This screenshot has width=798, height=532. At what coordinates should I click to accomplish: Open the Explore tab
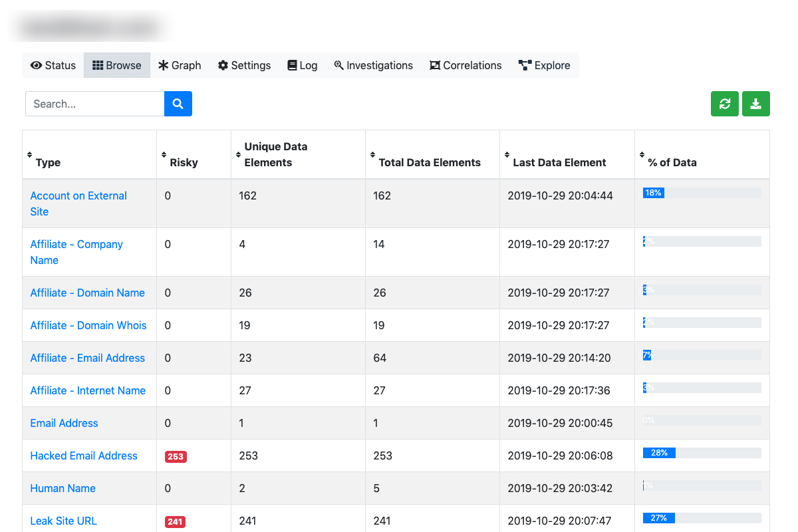(544, 65)
